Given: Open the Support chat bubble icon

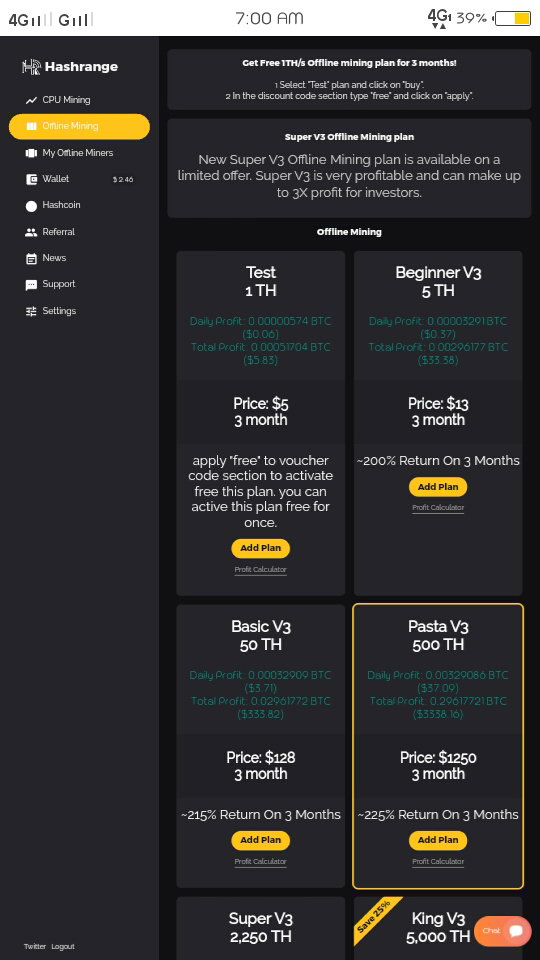Looking at the screenshot, I should (31, 285).
